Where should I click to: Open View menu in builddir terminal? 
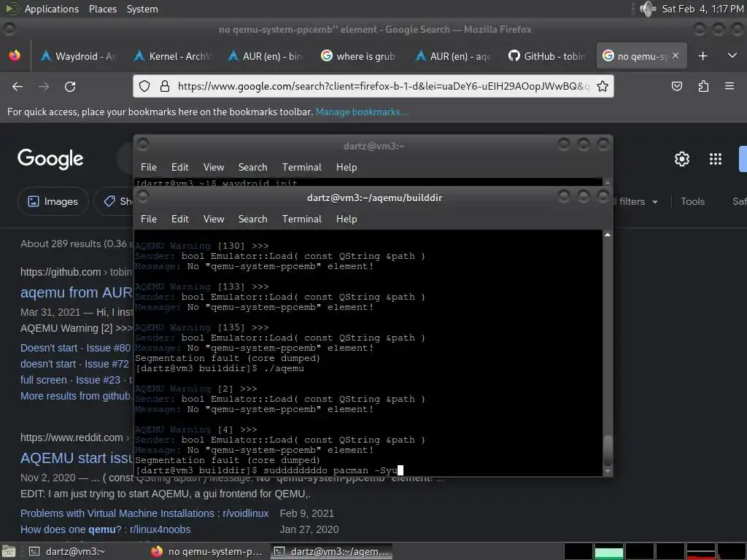[214, 219]
